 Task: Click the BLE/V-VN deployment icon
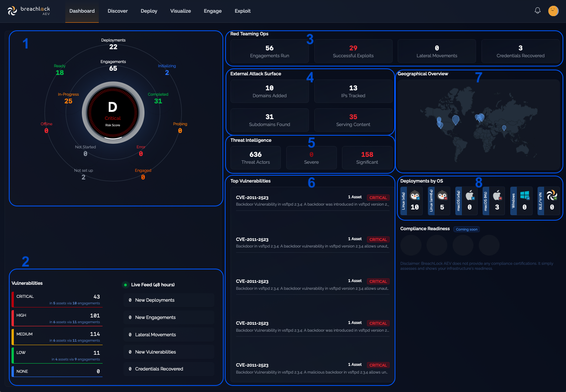[552, 196]
